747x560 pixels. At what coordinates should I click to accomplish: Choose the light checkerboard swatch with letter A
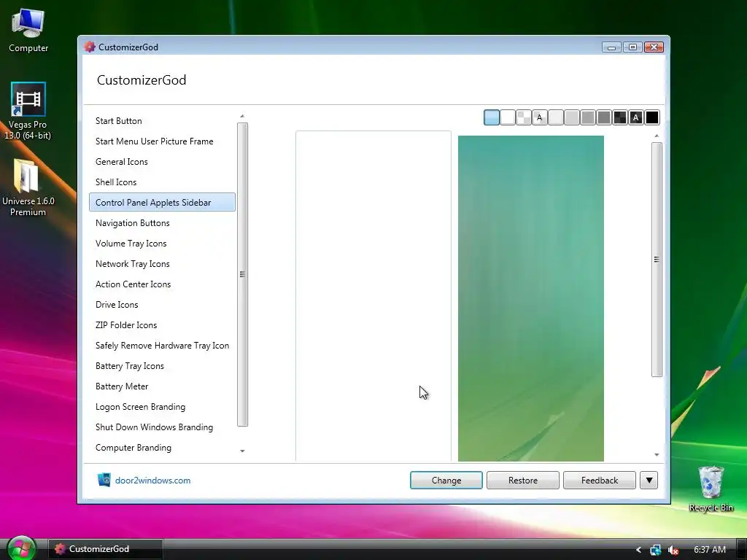pos(540,117)
